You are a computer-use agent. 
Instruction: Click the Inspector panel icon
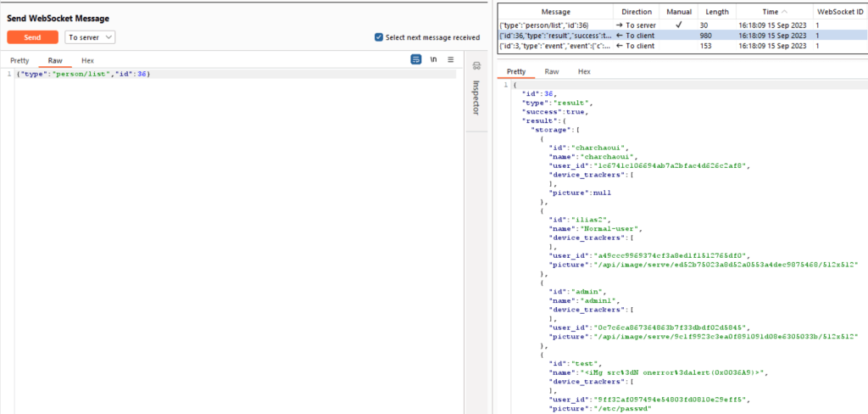click(476, 67)
